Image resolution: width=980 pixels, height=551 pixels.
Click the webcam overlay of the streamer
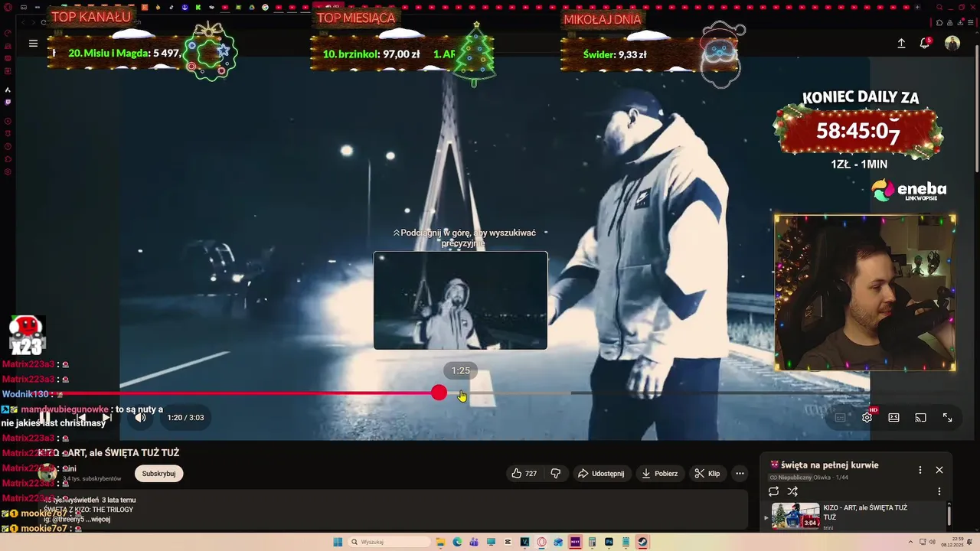[865, 292]
